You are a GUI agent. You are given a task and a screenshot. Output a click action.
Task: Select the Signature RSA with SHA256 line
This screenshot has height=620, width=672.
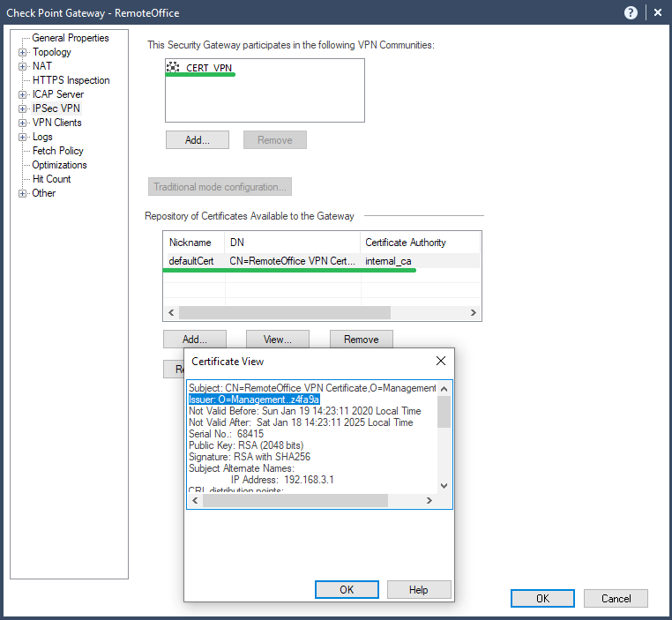coord(250,457)
